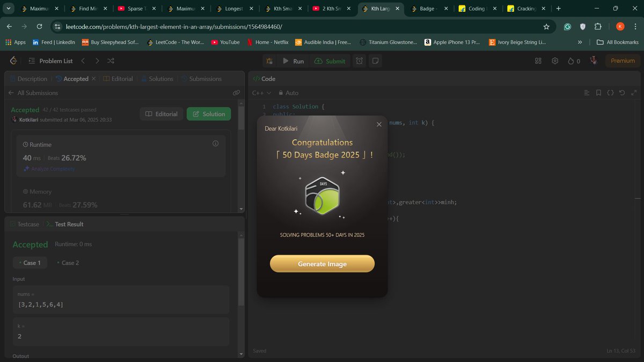The image size is (644, 362).
Task: Open Chrome extensions puzzle icon
Action: click(x=598, y=26)
